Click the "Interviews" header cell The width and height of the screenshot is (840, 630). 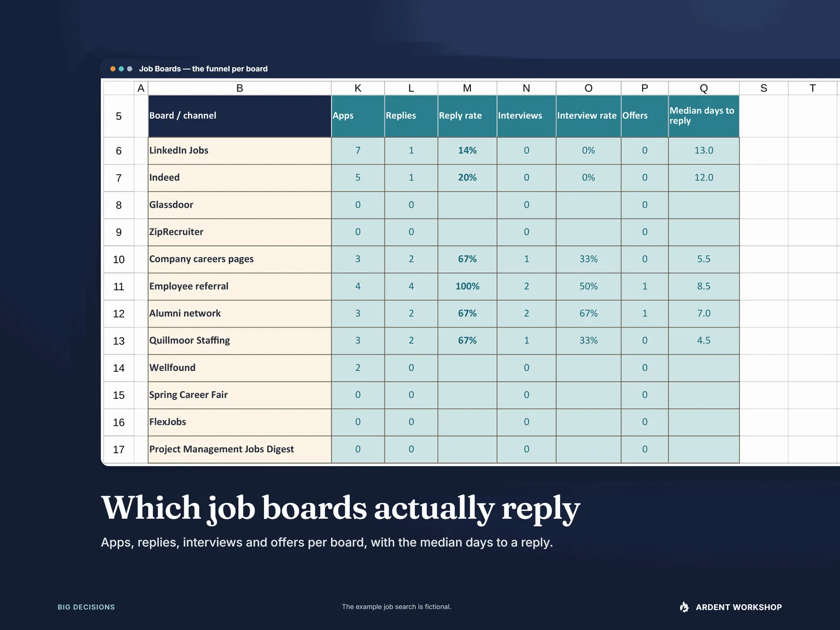[x=527, y=116]
